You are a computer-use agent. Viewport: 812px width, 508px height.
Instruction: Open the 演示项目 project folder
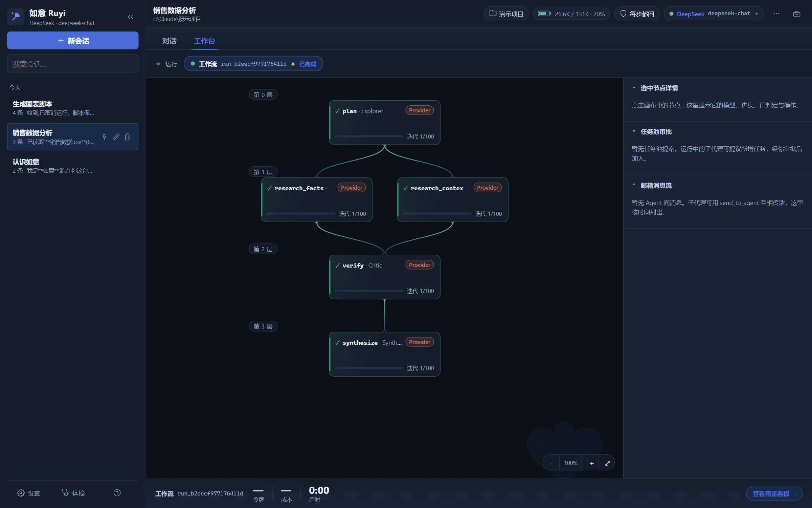(x=506, y=14)
